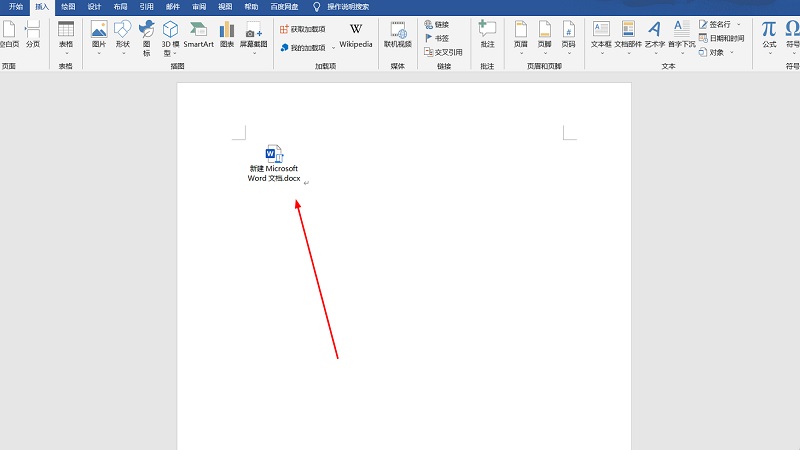Insert a cross-reference (交叉引用)
Image resolution: width=800 pixels, height=450 pixels.
[x=443, y=52]
